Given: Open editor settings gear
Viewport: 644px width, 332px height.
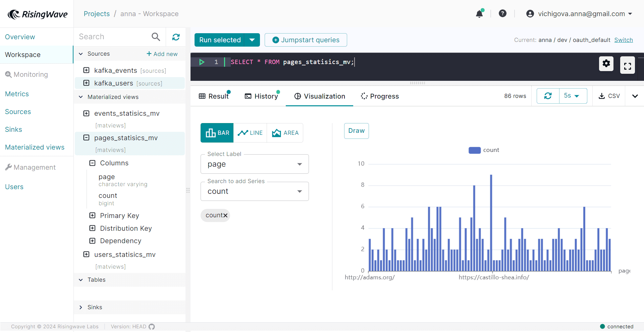Looking at the screenshot, I should [606, 63].
